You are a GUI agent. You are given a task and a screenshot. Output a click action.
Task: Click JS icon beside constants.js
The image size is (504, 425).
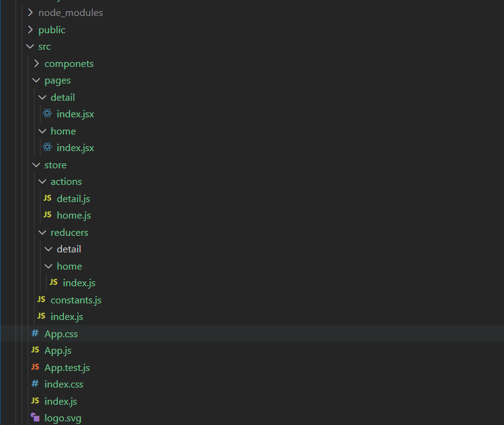(42, 299)
